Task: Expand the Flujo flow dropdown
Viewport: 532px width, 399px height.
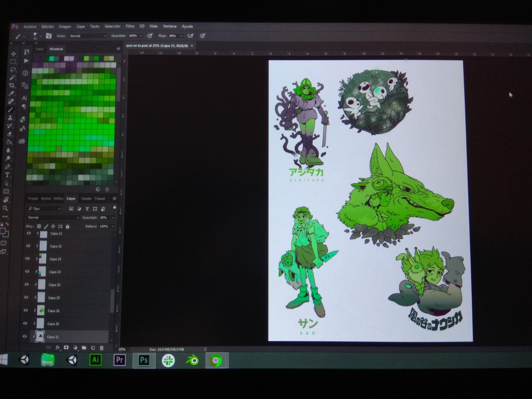Action: [x=182, y=36]
